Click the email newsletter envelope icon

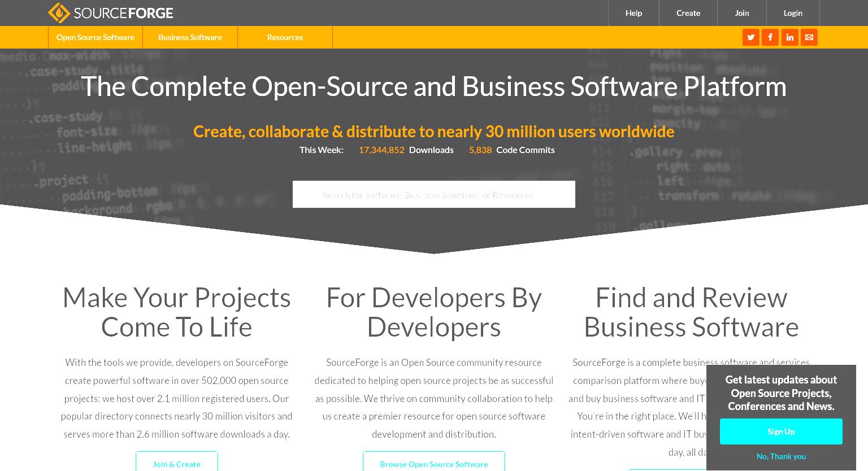[809, 37]
